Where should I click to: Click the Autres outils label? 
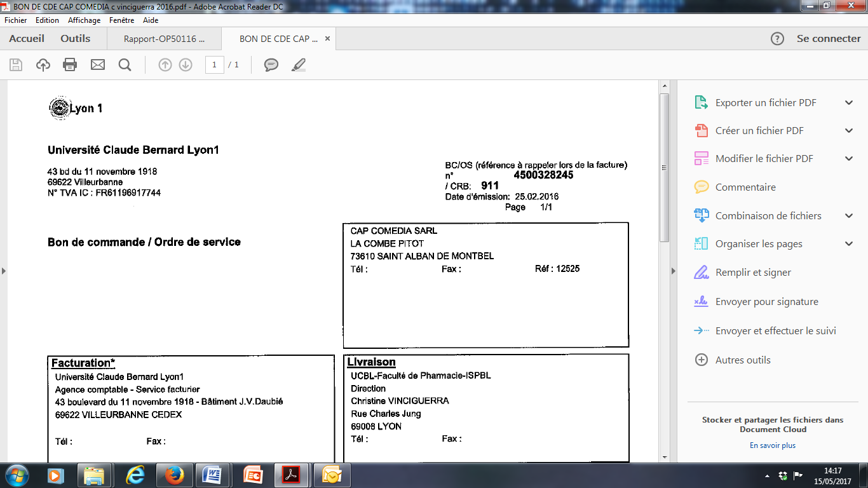click(x=743, y=360)
